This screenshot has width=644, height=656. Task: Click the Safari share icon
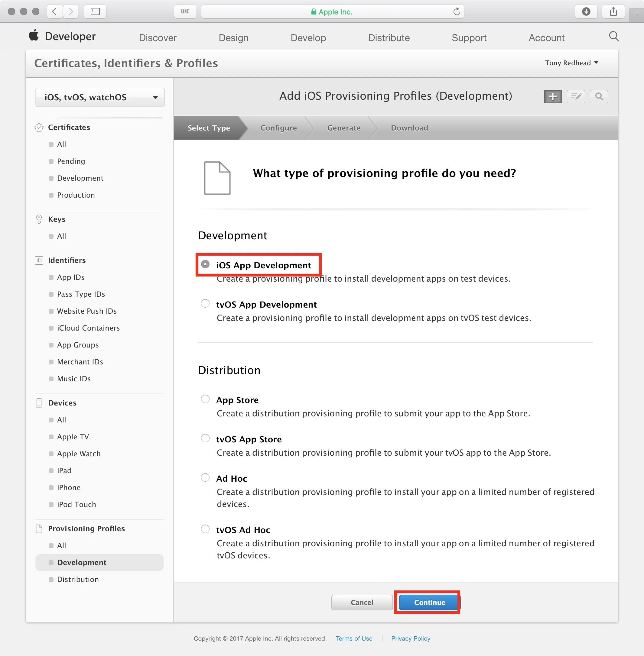pyautogui.click(x=613, y=11)
